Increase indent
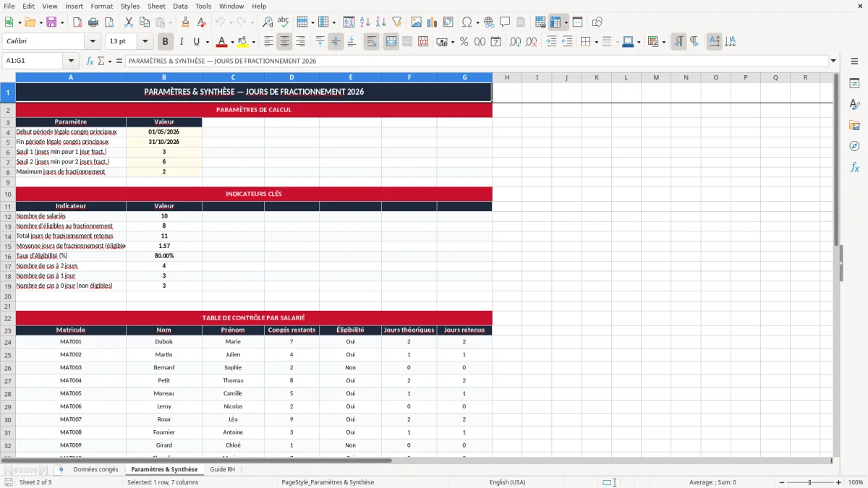868x488 pixels. pos(551,42)
